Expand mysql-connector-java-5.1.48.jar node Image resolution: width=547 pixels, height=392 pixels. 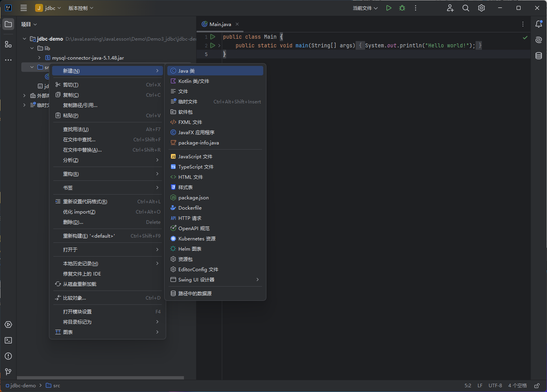click(x=39, y=58)
